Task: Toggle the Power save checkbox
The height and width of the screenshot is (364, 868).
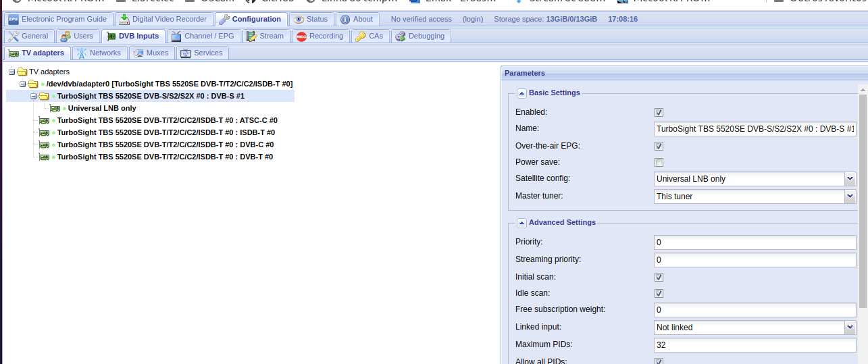Action: pyautogui.click(x=659, y=162)
